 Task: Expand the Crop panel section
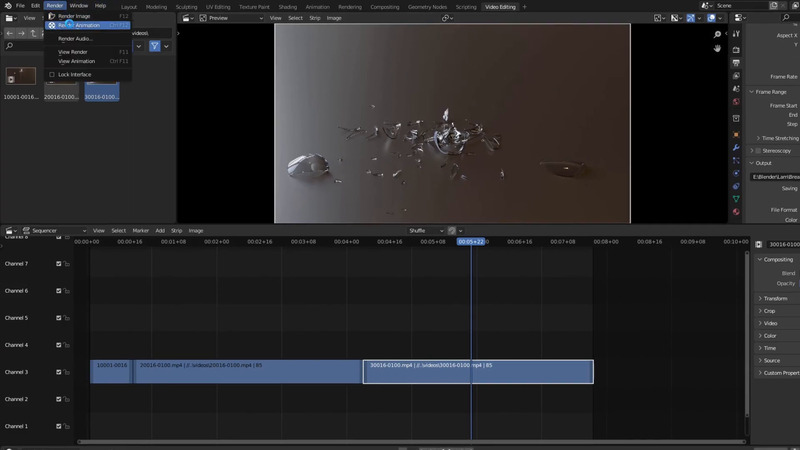click(x=769, y=311)
